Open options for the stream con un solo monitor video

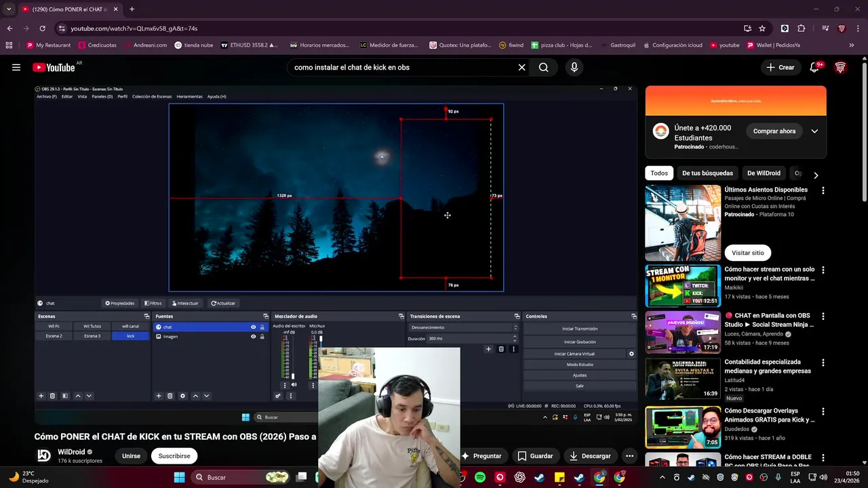[x=823, y=270]
